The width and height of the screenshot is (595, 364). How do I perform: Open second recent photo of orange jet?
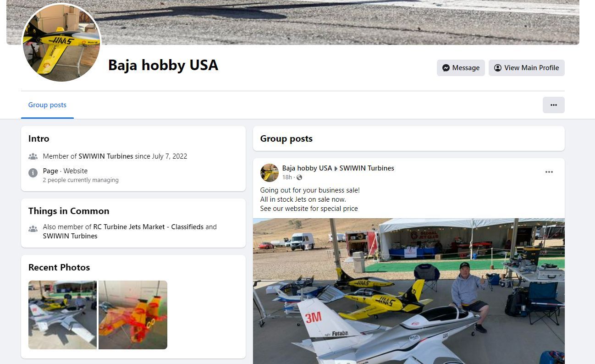point(133,315)
